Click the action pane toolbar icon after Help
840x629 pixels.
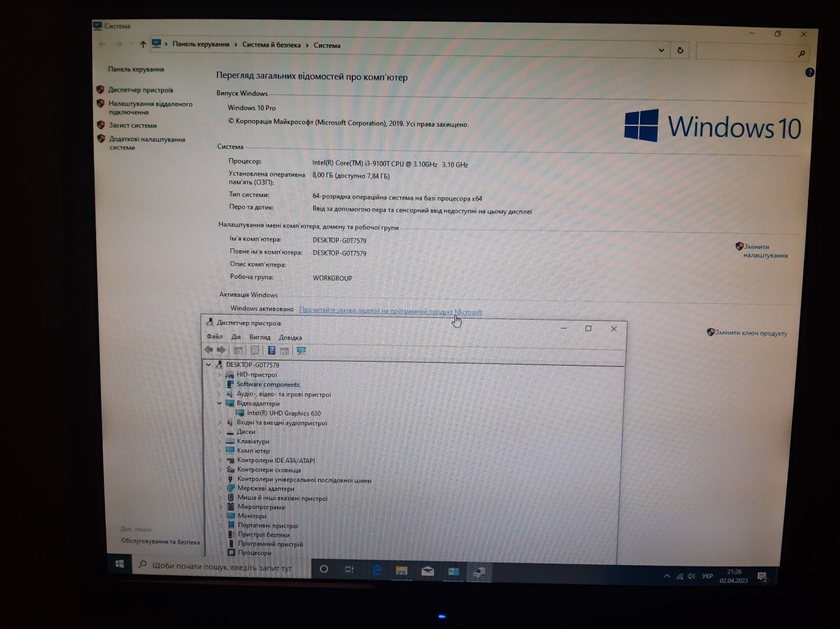point(285,351)
